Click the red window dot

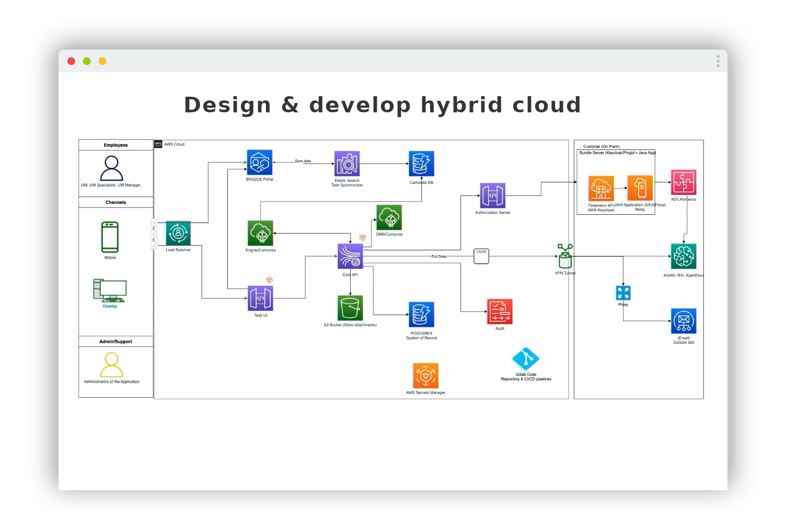click(72, 61)
